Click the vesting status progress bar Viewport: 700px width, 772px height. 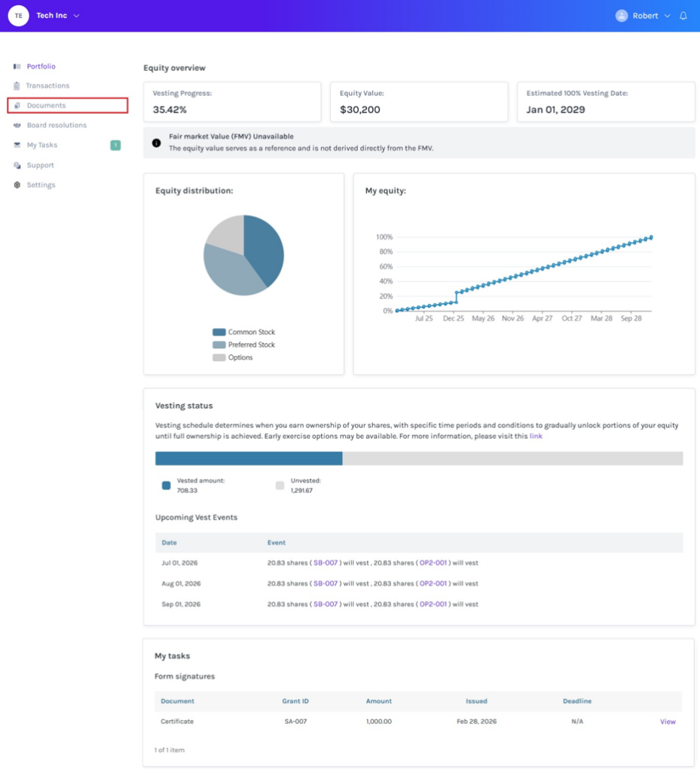point(419,458)
